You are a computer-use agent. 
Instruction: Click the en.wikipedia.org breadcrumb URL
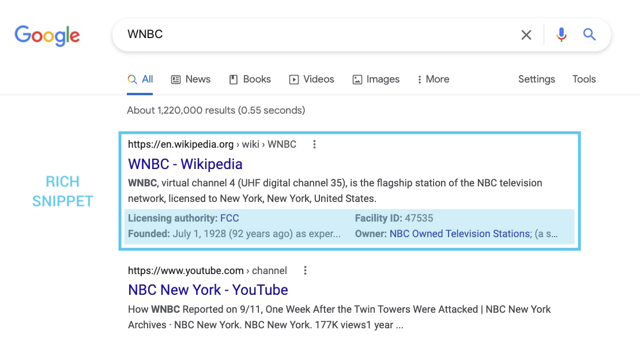pos(212,144)
